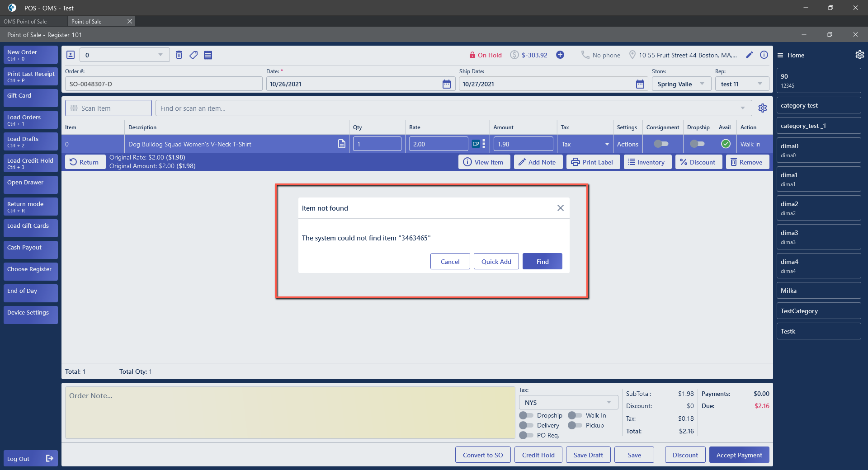Open the NYS tax dropdown
The height and width of the screenshot is (470, 868).
tap(569, 402)
